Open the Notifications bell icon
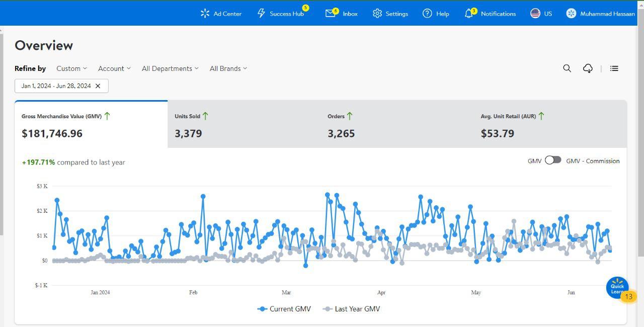The height and width of the screenshot is (327, 644). pyautogui.click(x=468, y=14)
